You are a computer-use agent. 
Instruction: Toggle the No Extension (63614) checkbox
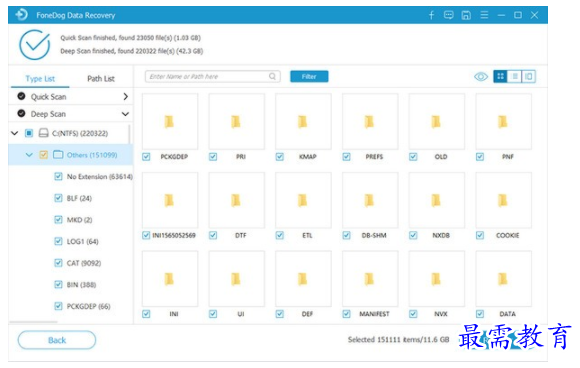point(58,176)
